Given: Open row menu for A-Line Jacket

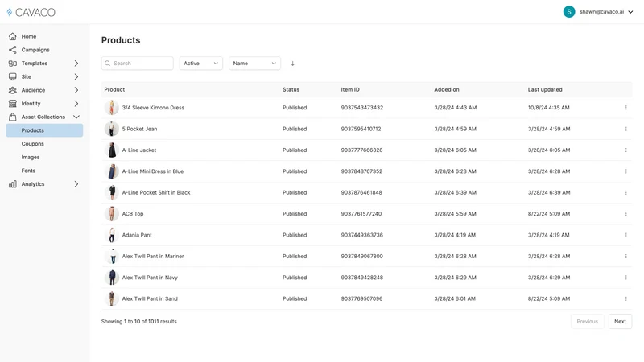Looking at the screenshot, I should click(x=626, y=150).
